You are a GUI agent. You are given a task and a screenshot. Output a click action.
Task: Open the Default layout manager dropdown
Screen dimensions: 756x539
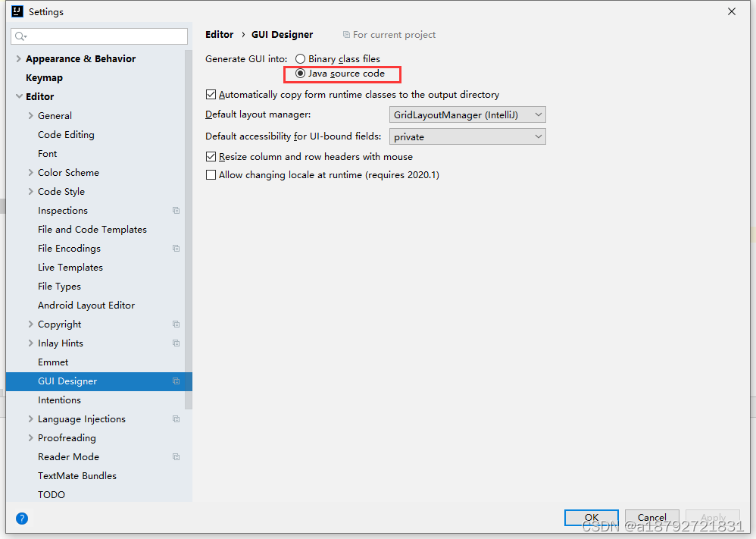[467, 114]
